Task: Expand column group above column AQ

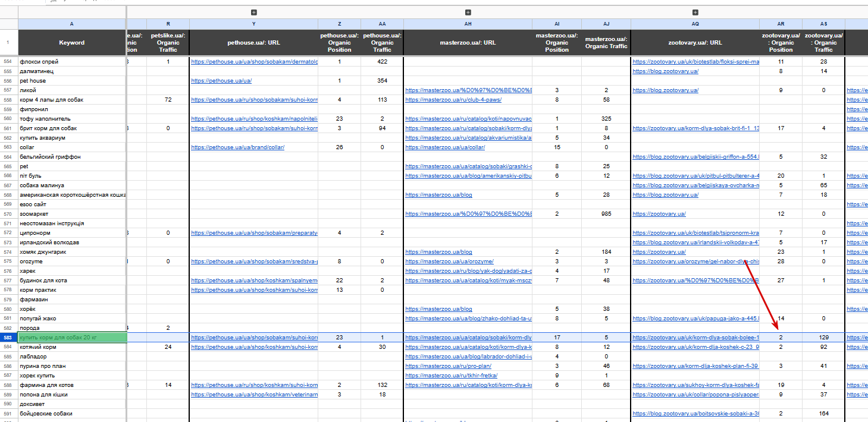Action: click(695, 12)
